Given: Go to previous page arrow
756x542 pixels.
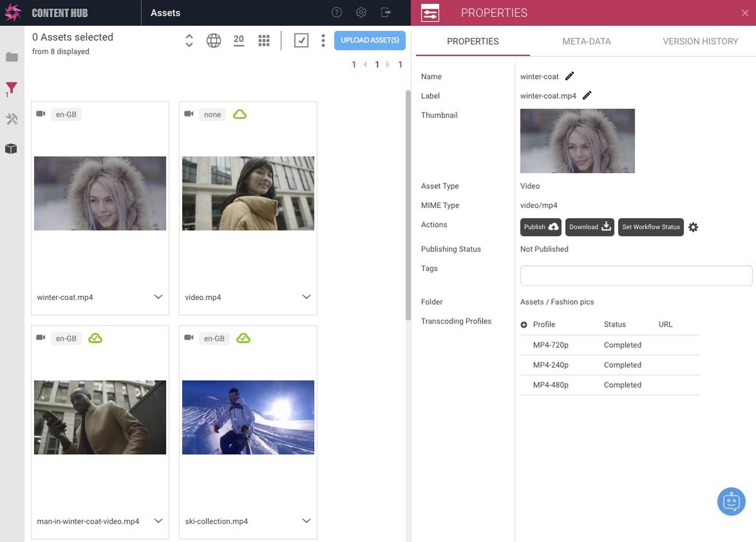Looking at the screenshot, I should (365, 64).
